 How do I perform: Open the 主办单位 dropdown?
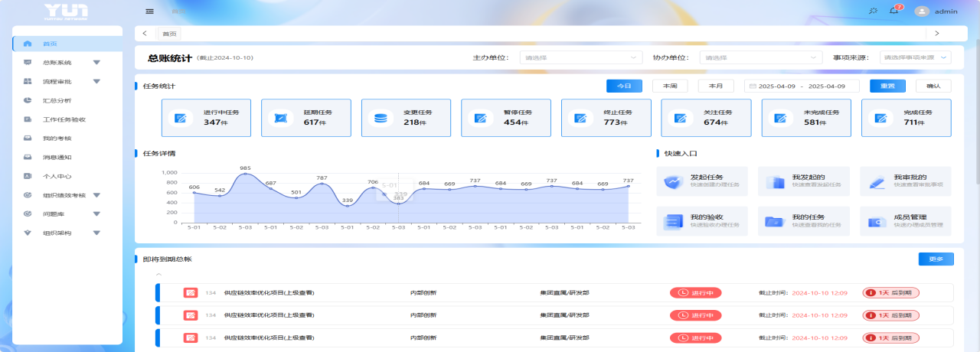580,57
